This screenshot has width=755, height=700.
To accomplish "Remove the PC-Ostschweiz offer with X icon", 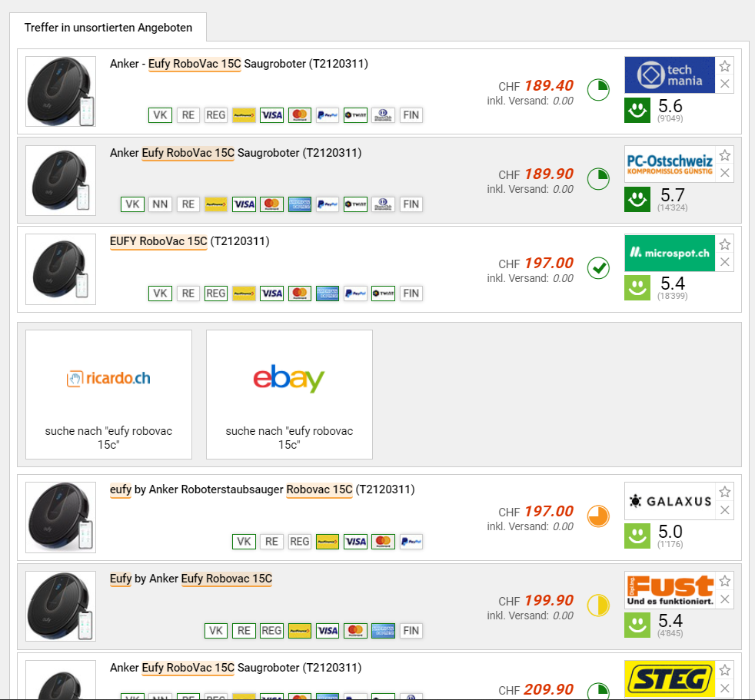I will [725, 173].
